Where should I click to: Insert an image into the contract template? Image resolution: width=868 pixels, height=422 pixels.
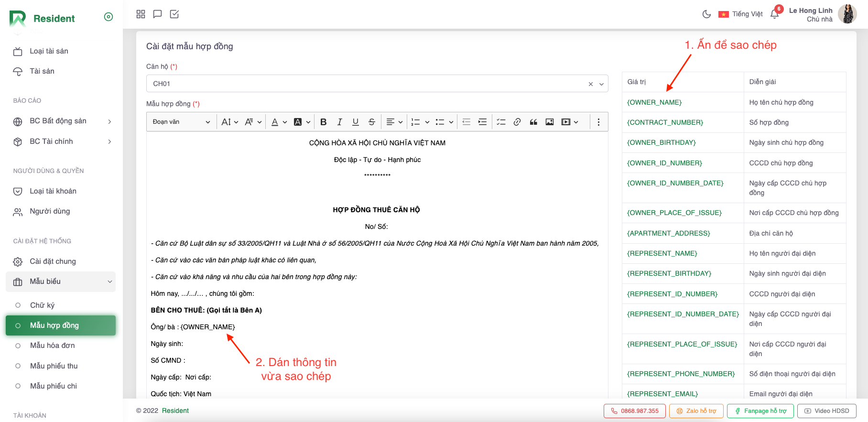click(550, 122)
